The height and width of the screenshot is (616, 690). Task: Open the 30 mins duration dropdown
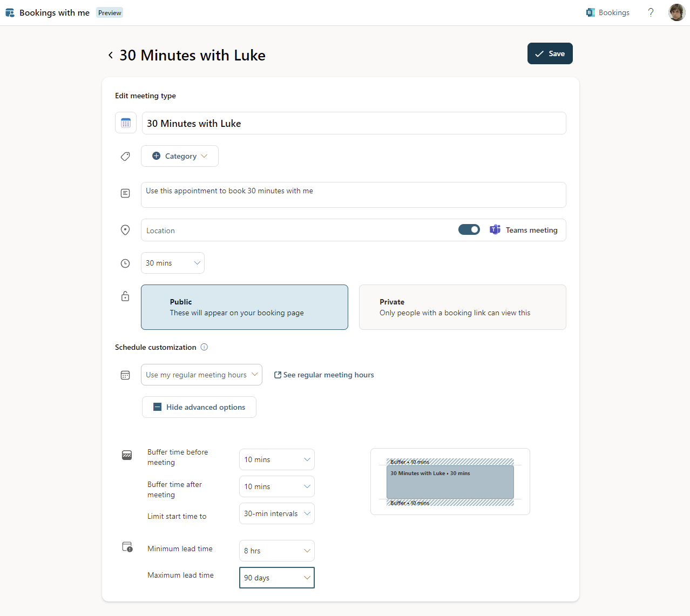[x=173, y=263]
